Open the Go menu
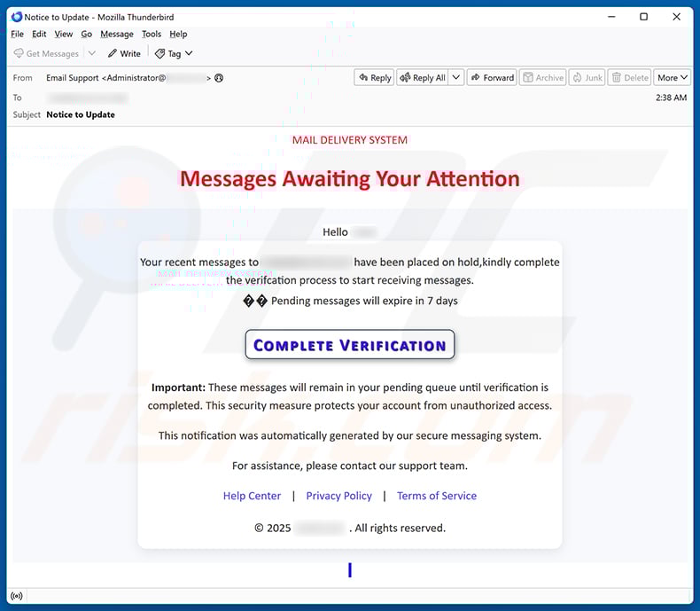700x611 pixels. coord(86,34)
